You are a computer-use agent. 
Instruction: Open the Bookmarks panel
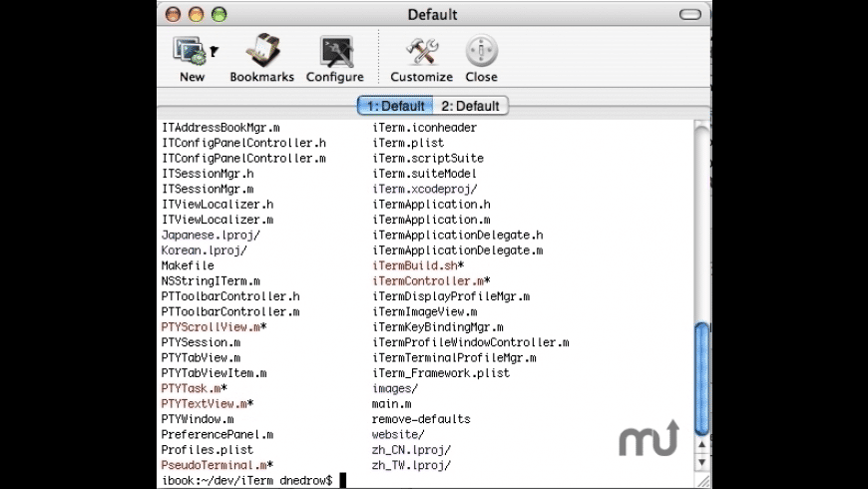pos(261,58)
